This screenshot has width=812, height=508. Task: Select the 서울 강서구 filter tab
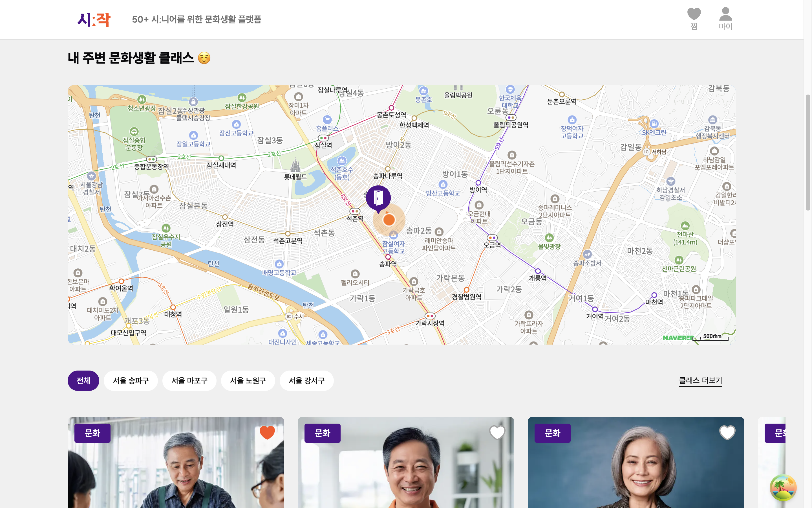click(x=306, y=381)
